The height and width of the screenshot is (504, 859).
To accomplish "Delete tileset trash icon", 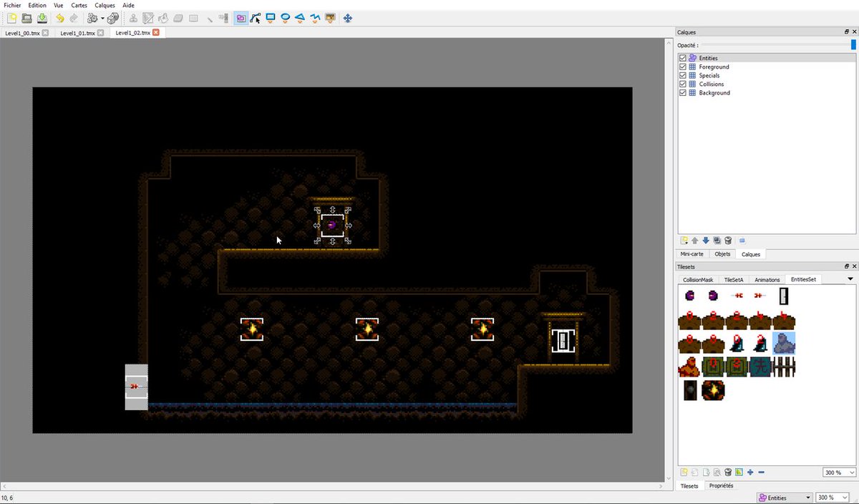I will tap(728, 472).
